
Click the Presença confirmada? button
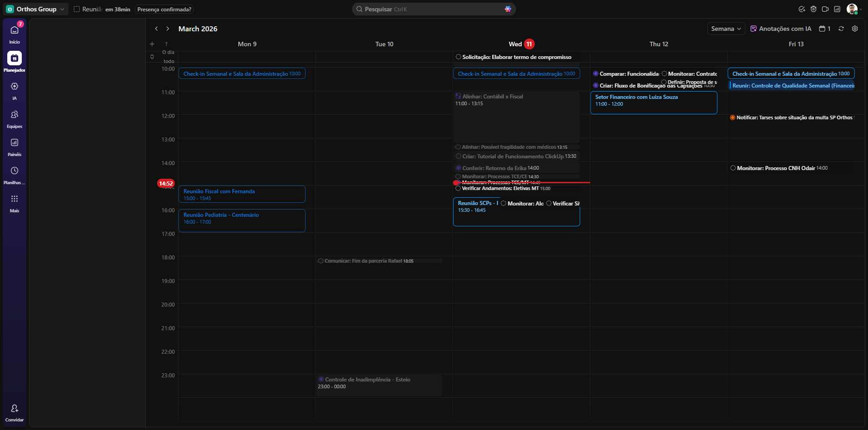click(x=164, y=10)
